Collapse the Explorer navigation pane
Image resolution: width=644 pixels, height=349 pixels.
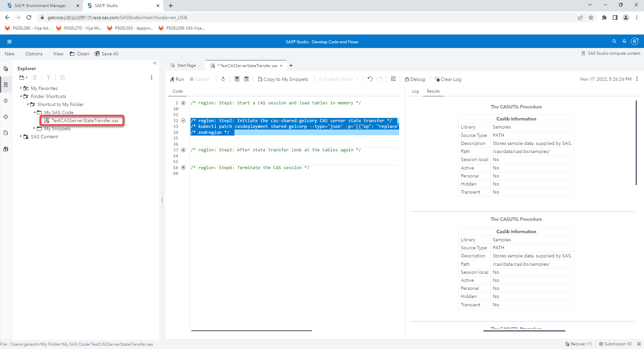click(x=155, y=63)
